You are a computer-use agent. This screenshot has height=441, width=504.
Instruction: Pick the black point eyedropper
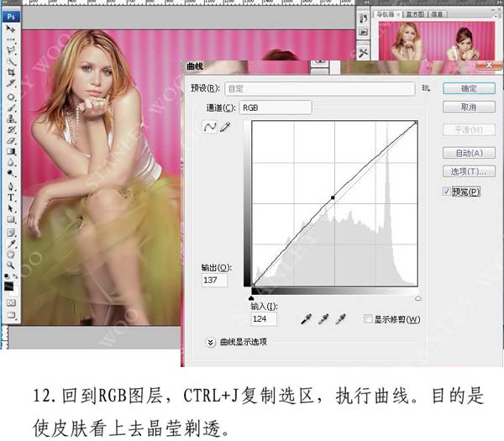pos(308,319)
